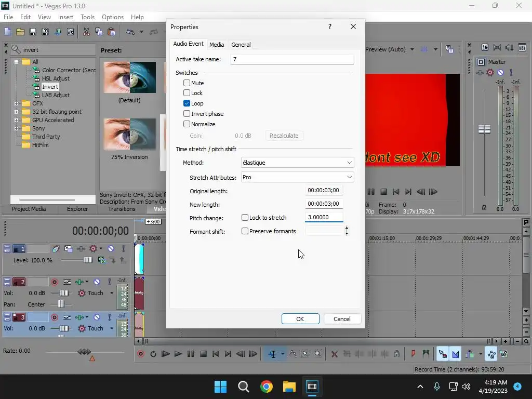The height and width of the screenshot is (399, 532).
Task: Expand the Sony folder in effects tree
Action: click(x=16, y=128)
